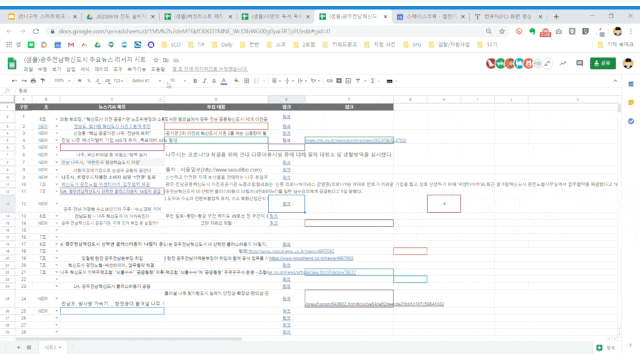Insert a comment from the toolbar
The image size is (640, 360).
[339, 81]
